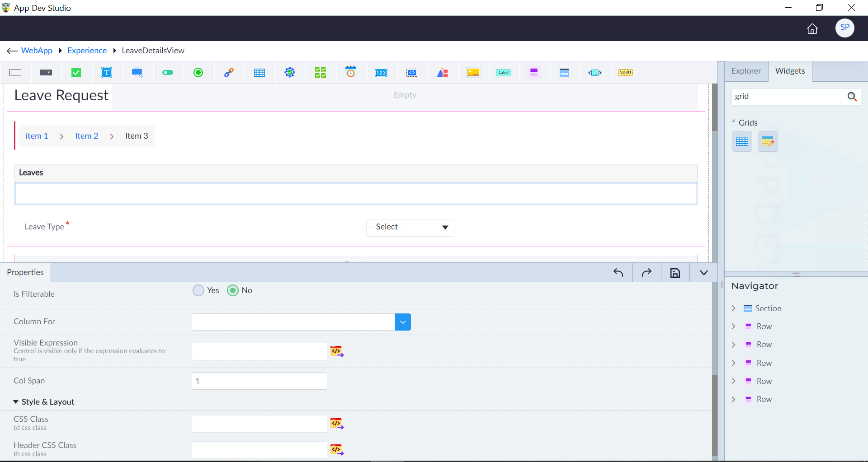Expand the Section node in Navigator
Screen dimensions: 868x462
pos(733,308)
